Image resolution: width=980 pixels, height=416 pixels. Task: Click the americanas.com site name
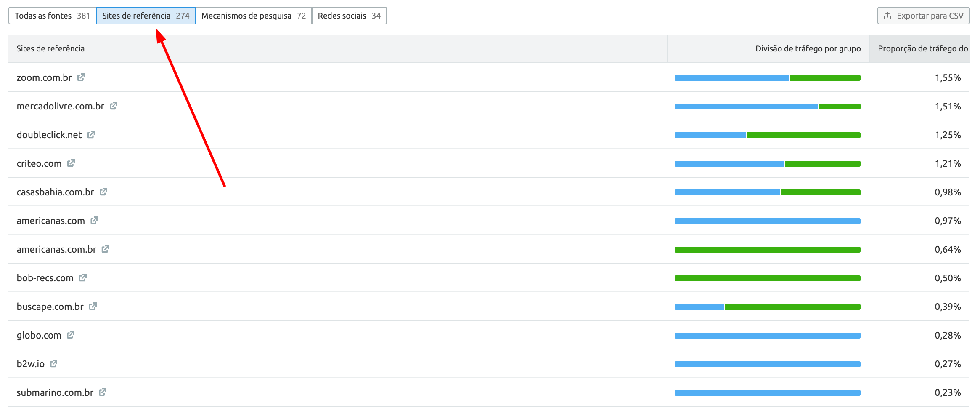tap(51, 221)
